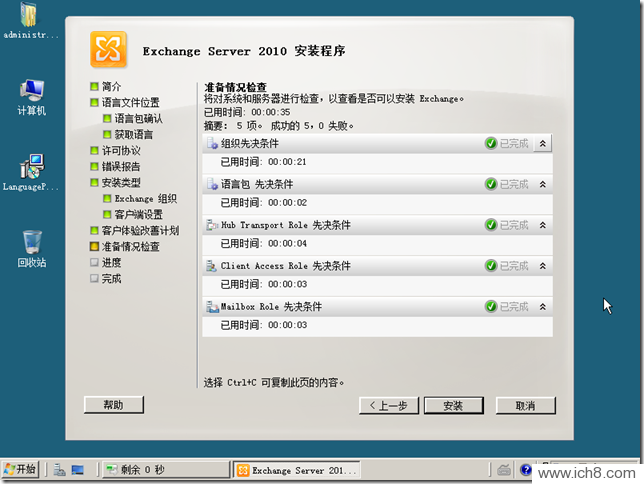Click green check beside 语言包 已完成
644x484 pixels.
pyautogui.click(x=491, y=184)
